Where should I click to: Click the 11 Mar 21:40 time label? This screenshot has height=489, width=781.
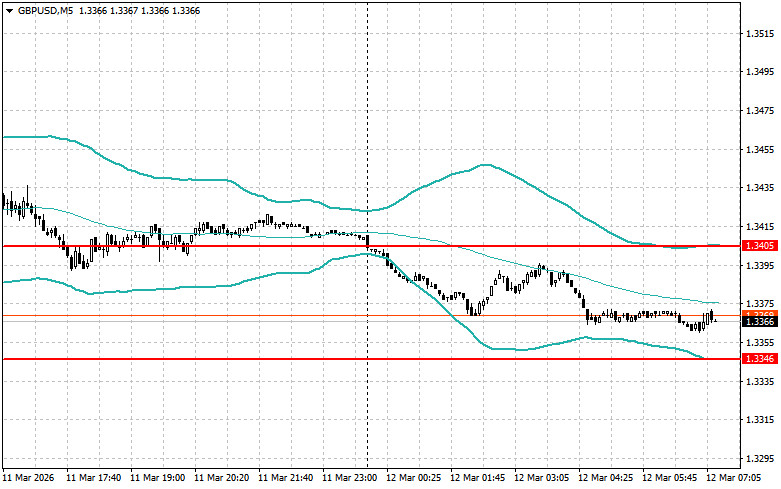tap(285, 478)
